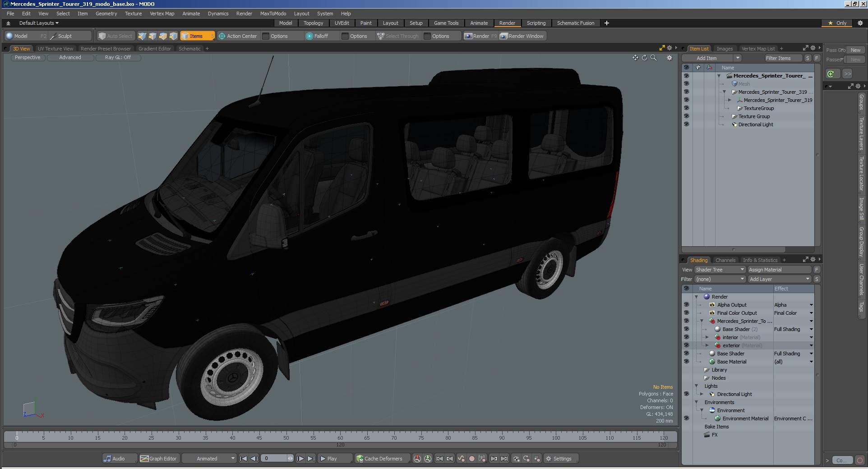Toggle the record keyframe button
Screen dimensions: 868x469
472,459
